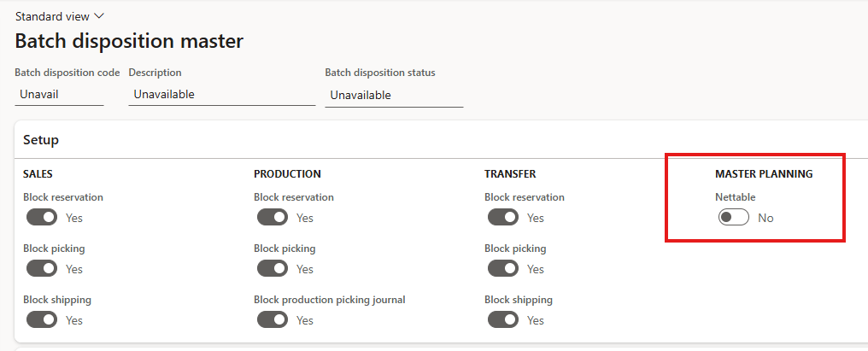Toggle Production Block reservation switch
Viewport: 868px width, 351px height.
pos(273,218)
